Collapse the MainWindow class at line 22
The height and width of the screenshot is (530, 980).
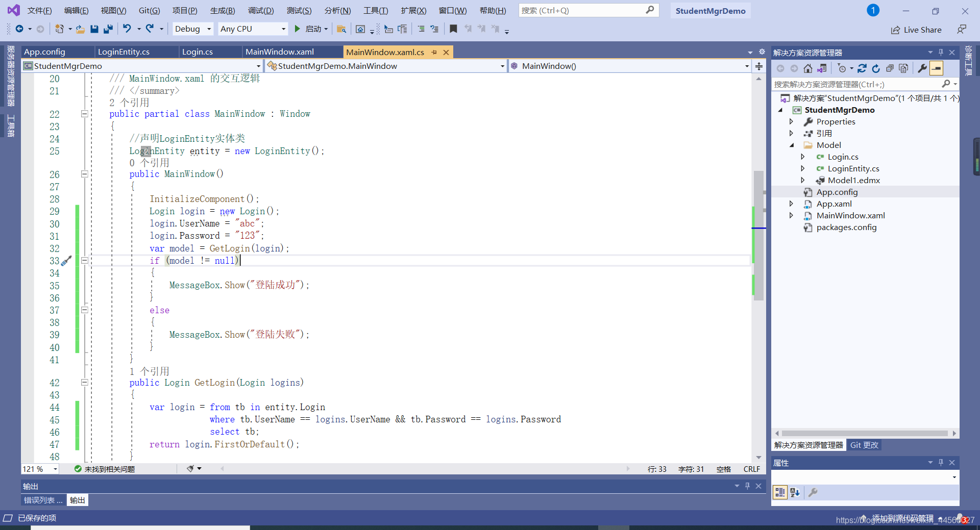coord(85,114)
